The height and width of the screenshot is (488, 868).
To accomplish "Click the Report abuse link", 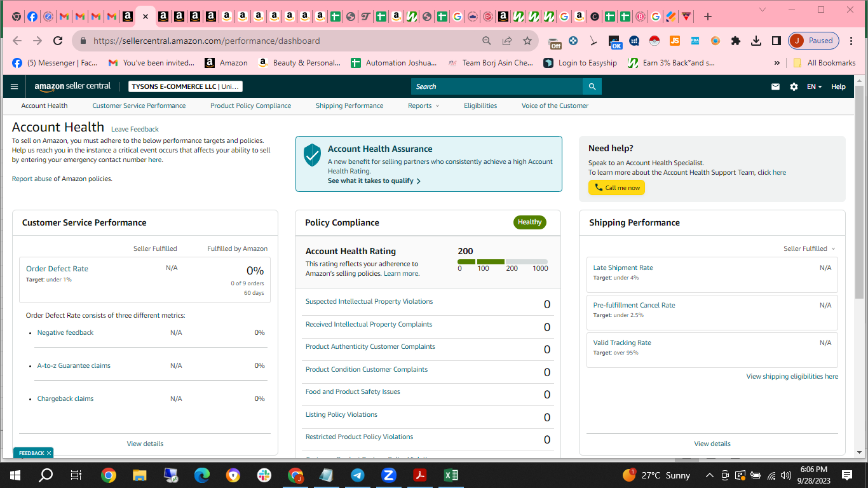I will [x=32, y=179].
